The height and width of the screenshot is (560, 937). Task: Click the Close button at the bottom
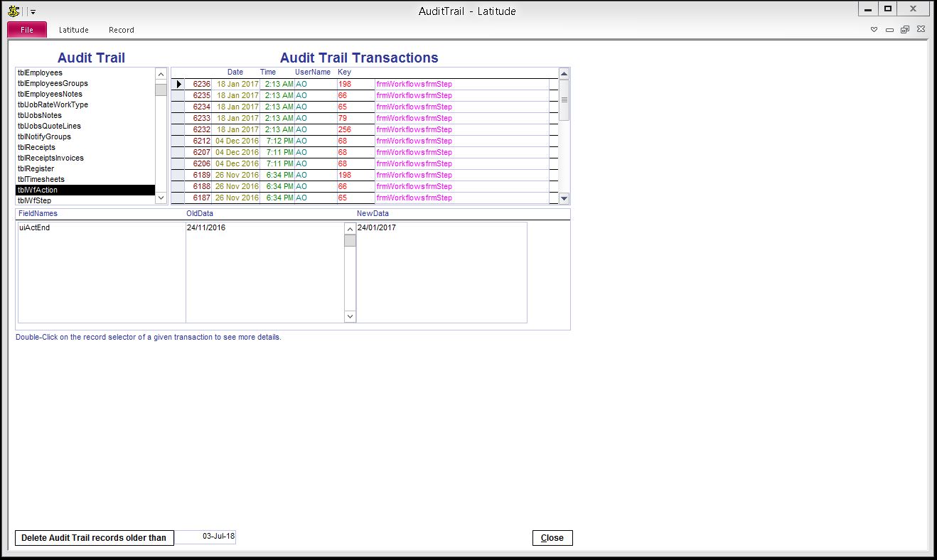click(552, 538)
